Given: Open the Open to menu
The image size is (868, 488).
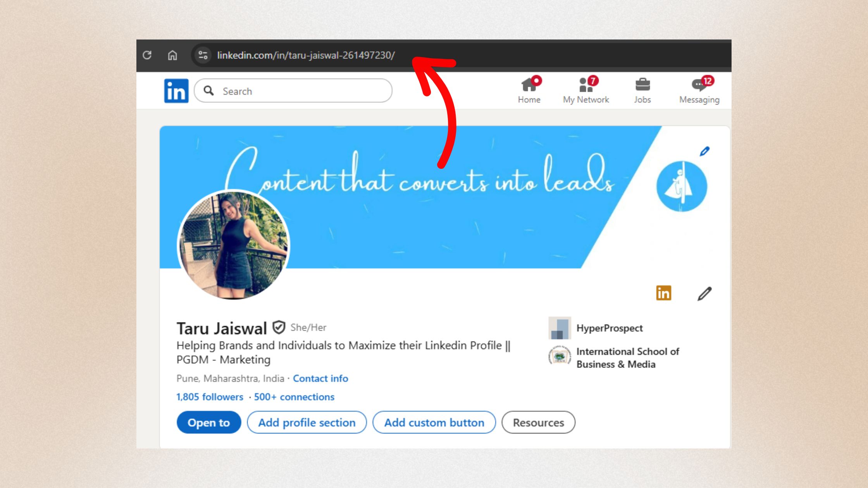Looking at the screenshot, I should click(208, 423).
